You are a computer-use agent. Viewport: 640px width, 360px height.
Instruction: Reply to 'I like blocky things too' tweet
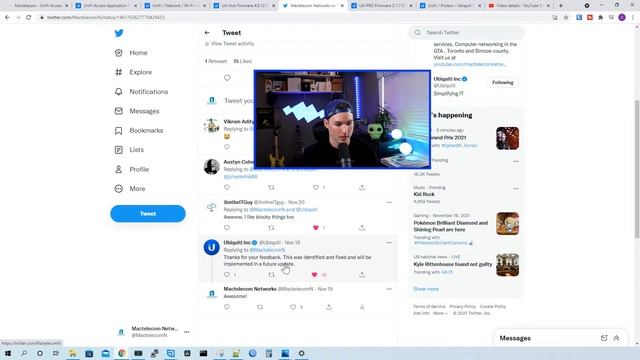[x=227, y=228]
